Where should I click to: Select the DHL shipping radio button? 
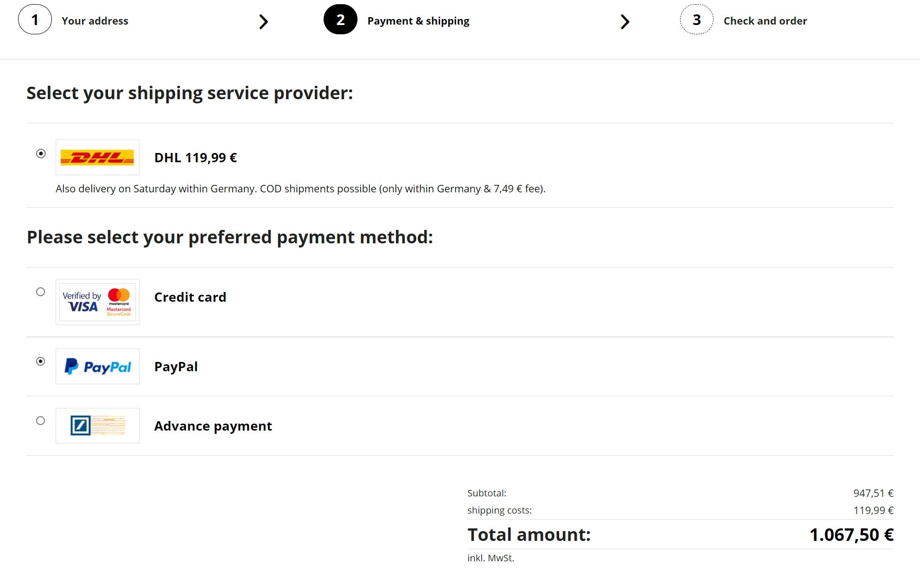click(x=41, y=153)
